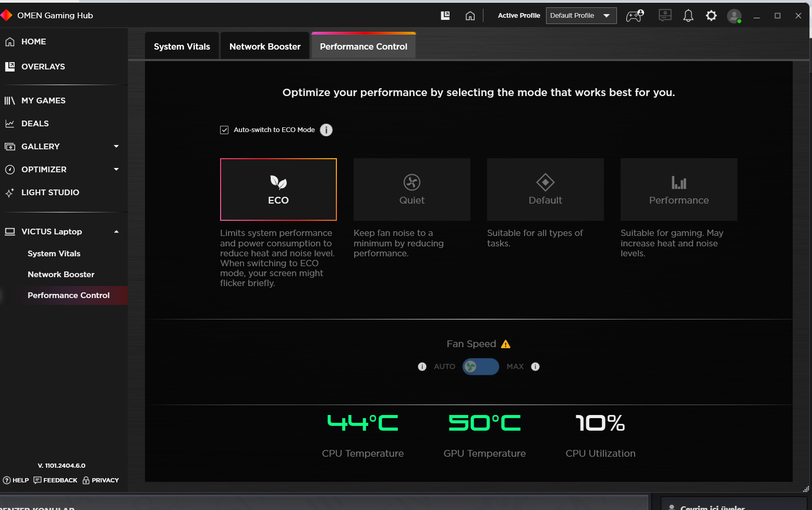Click the 44°C CPU temperature reading
Viewport: 812px width, 510px height.
pos(363,423)
